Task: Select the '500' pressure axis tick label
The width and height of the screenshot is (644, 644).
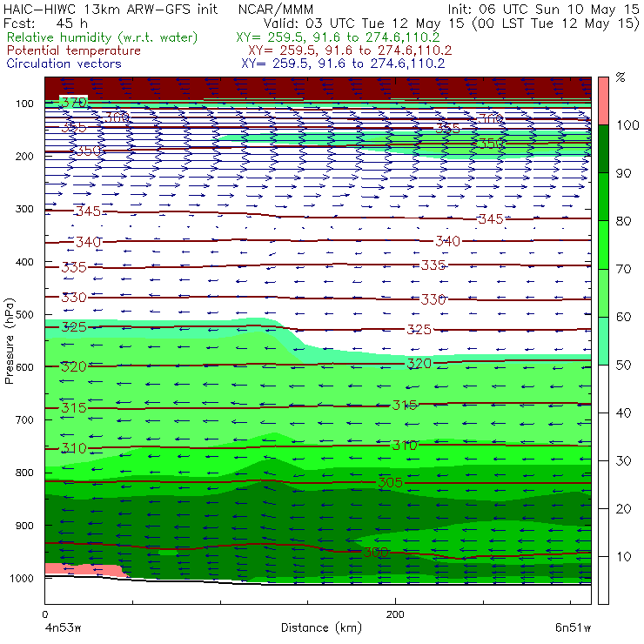Action: coord(24,315)
